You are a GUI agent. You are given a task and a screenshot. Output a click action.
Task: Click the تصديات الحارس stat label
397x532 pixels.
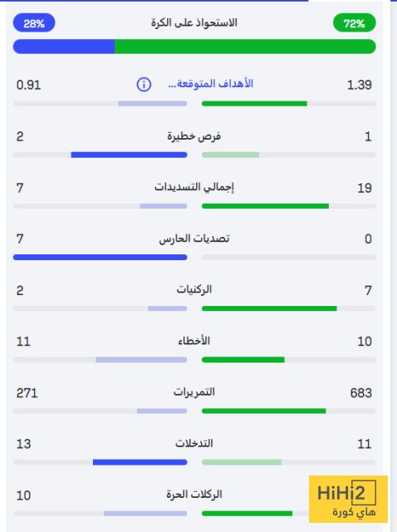(x=194, y=239)
